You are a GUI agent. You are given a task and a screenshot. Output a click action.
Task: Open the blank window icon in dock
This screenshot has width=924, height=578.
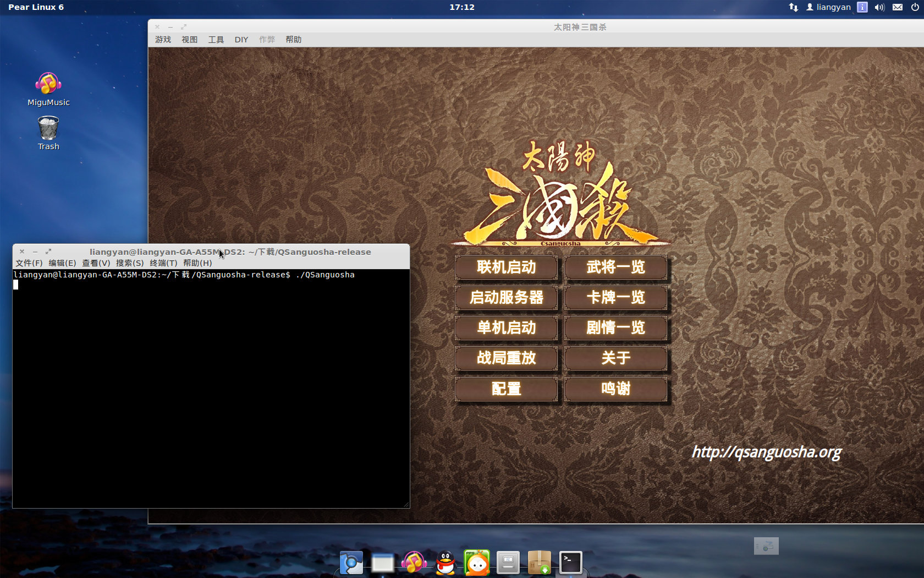(382, 563)
